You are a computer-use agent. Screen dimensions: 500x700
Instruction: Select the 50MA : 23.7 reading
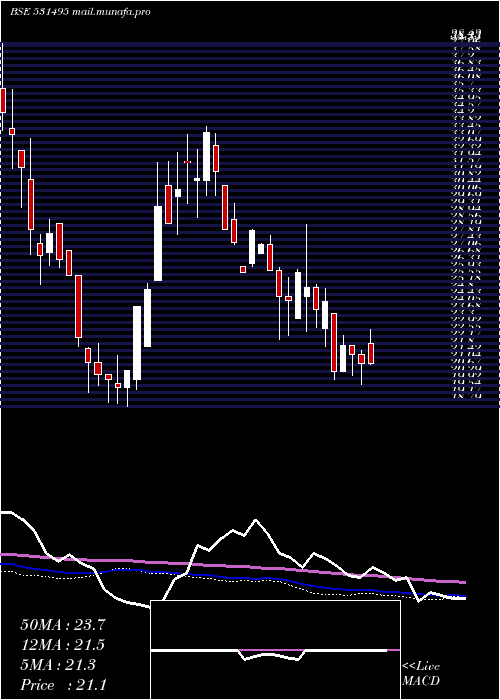[63, 625]
